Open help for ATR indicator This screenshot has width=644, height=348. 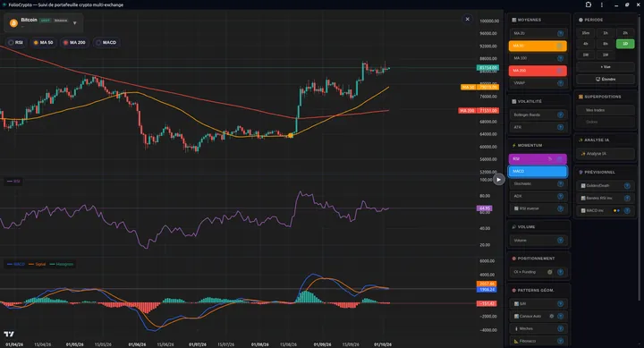click(x=560, y=127)
